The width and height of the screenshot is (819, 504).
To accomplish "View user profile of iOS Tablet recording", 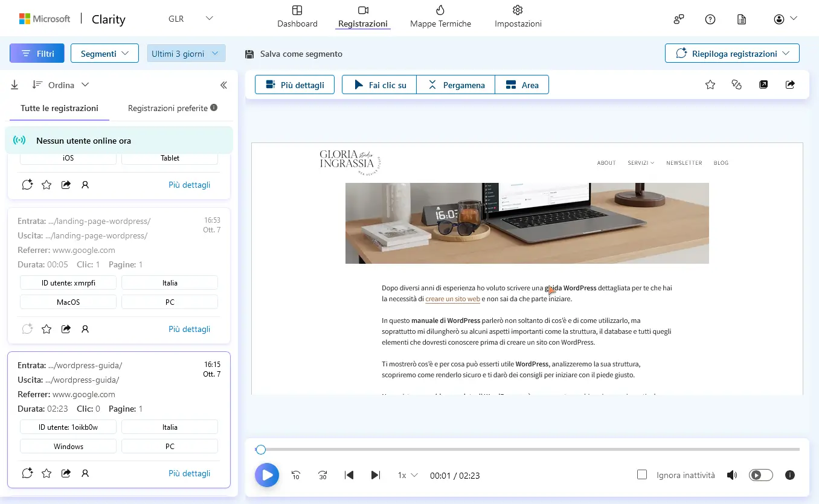I will tap(85, 185).
